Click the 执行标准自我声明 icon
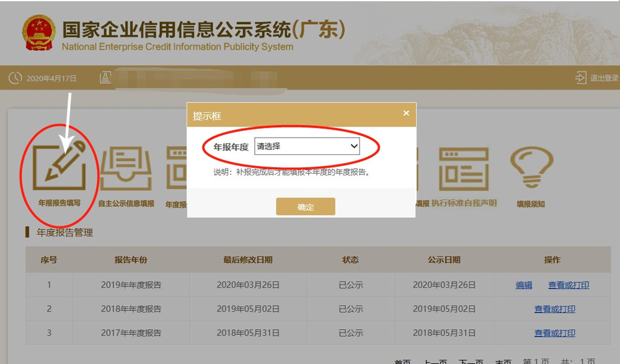This screenshot has width=620, height=364. tap(464, 169)
